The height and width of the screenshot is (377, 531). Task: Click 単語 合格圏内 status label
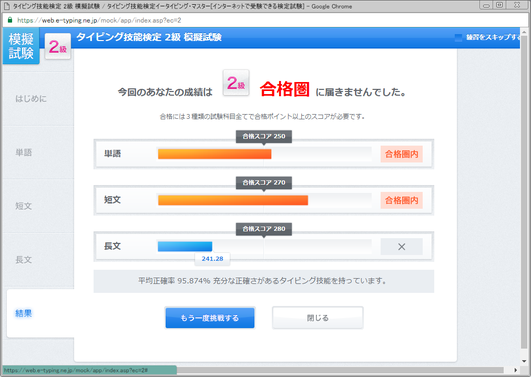[x=402, y=154]
